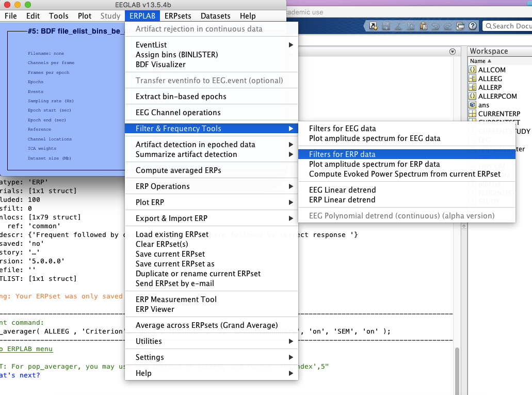Click the CURRENTERP variable icon in Workspace
The height and width of the screenshot is (395, 532).
[x=472, y=114]
